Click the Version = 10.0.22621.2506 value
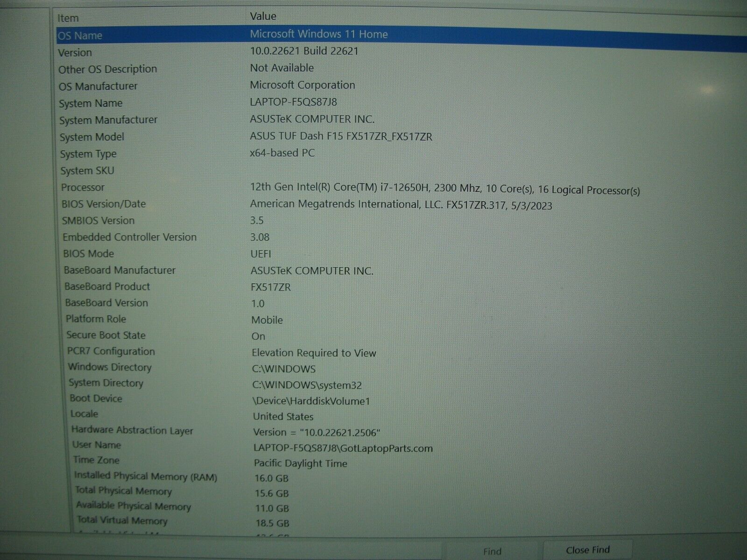Image resolution: width=747 pixels, height=560 pixels. (317, 432)
